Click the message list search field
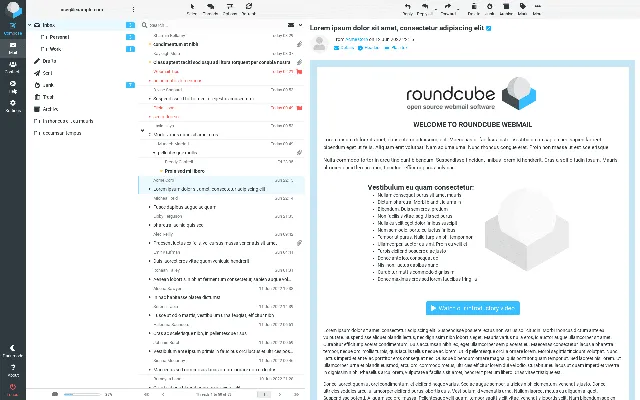The width and height of the screenshot is (640, 400). pyautogui.click(x=216, y=25)
